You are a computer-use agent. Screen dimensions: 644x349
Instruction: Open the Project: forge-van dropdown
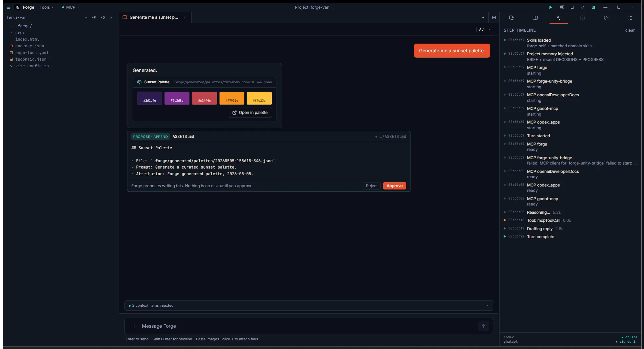pyautogui.click(x=314, y=7)
